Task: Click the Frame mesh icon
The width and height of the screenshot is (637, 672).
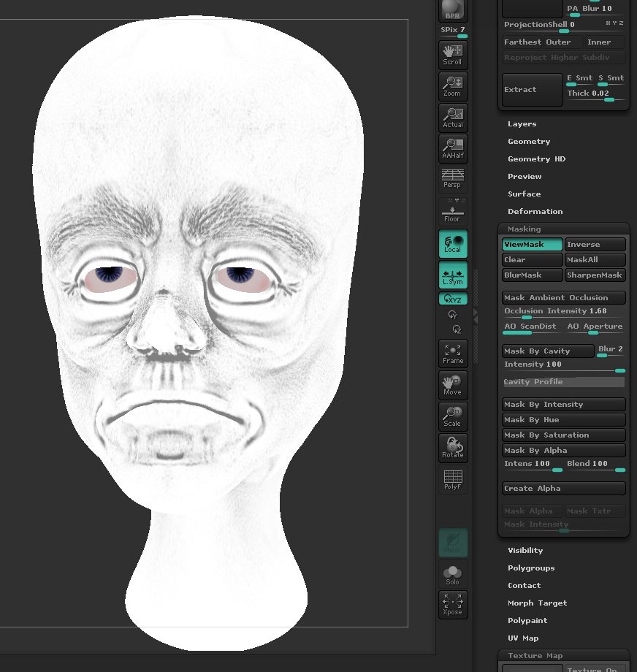Action: 453,354
